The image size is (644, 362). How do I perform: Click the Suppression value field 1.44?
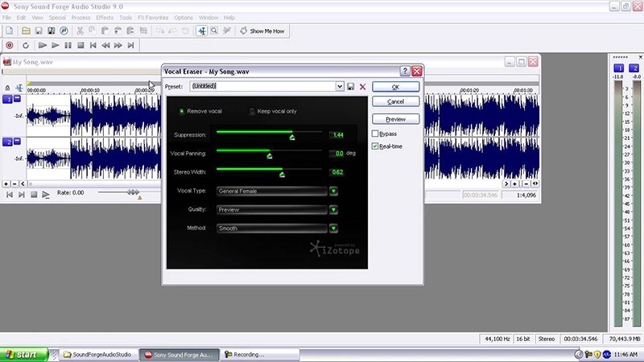[x=336, y=134]
